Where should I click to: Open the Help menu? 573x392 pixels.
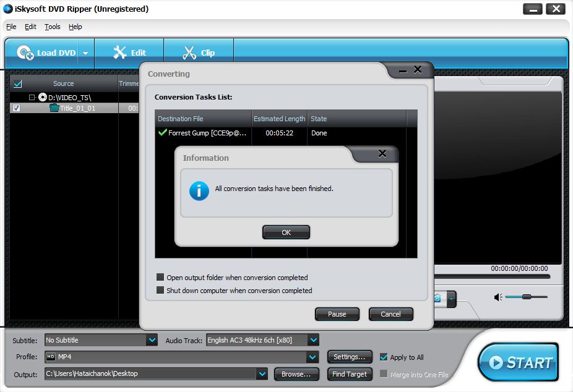[75, 27]
